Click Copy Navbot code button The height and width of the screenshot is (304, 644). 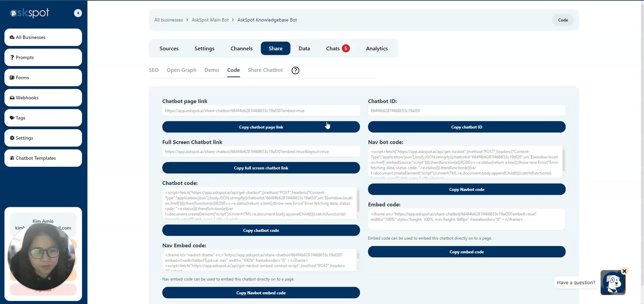tap(467, 190)
